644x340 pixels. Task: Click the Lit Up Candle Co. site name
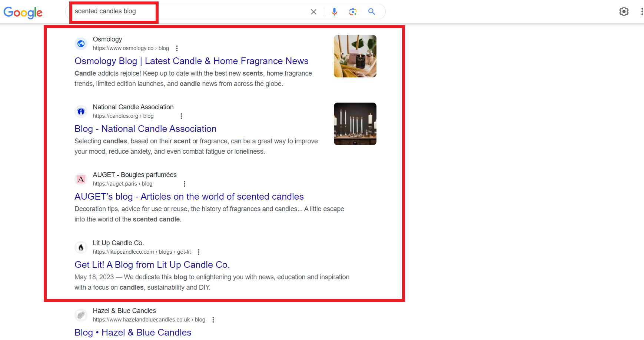pos(118,243)
